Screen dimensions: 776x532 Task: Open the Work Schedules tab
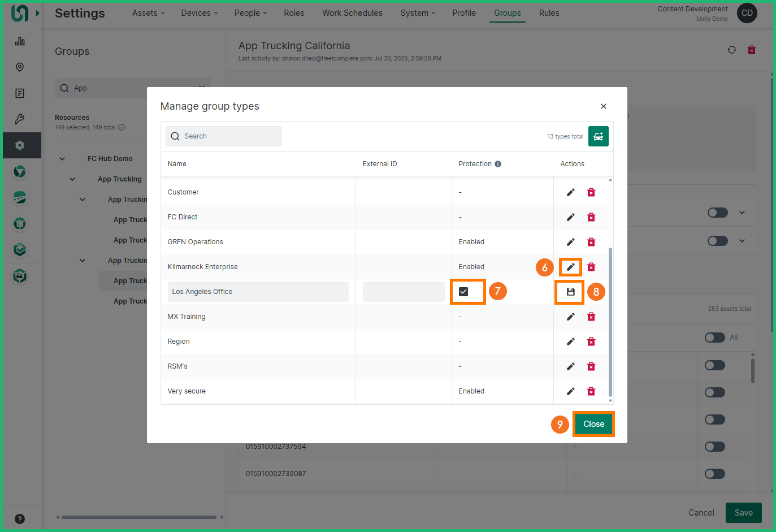[x=352, y=13]
